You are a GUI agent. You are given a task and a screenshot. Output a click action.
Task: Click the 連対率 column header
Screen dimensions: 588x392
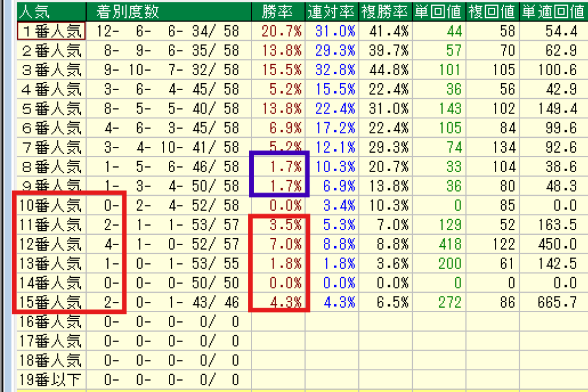pos(331,11)
